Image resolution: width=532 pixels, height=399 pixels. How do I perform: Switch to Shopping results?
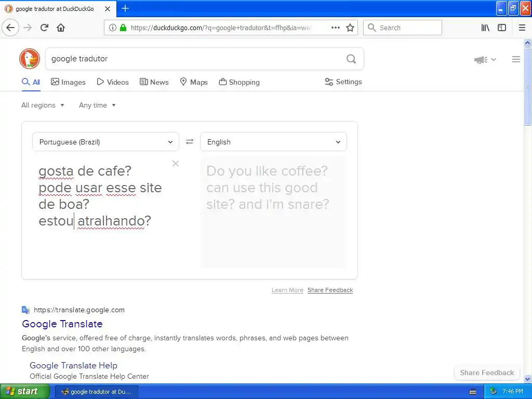pos(239,82)
